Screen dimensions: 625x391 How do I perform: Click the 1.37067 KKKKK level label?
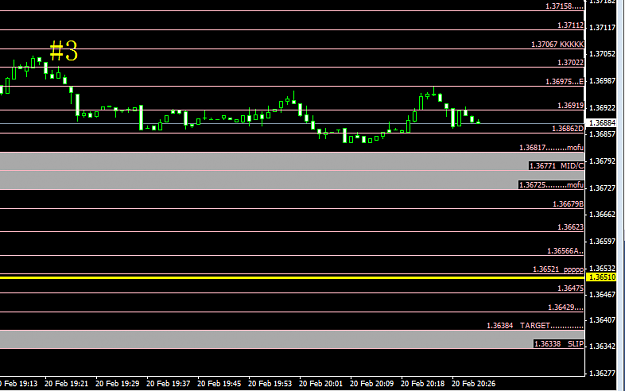(557, 44)
